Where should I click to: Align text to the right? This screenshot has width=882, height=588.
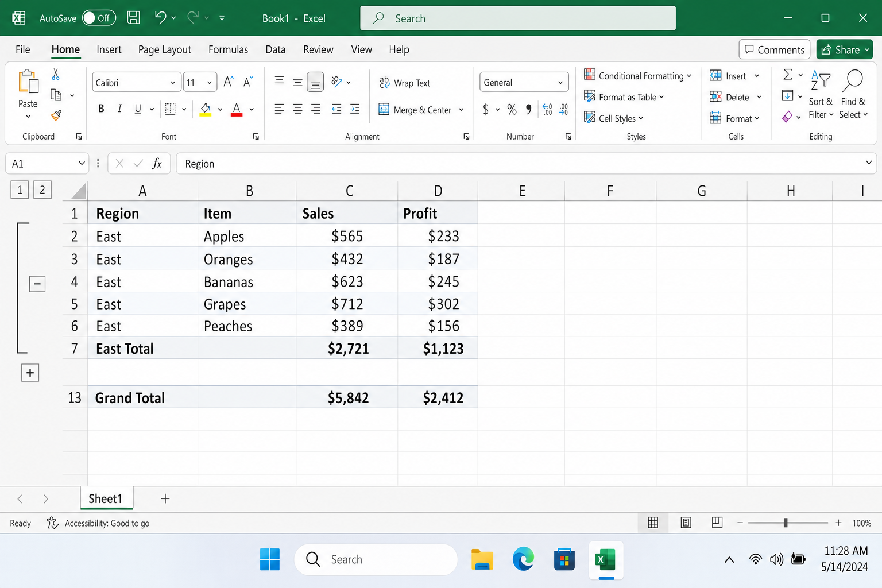316,109
